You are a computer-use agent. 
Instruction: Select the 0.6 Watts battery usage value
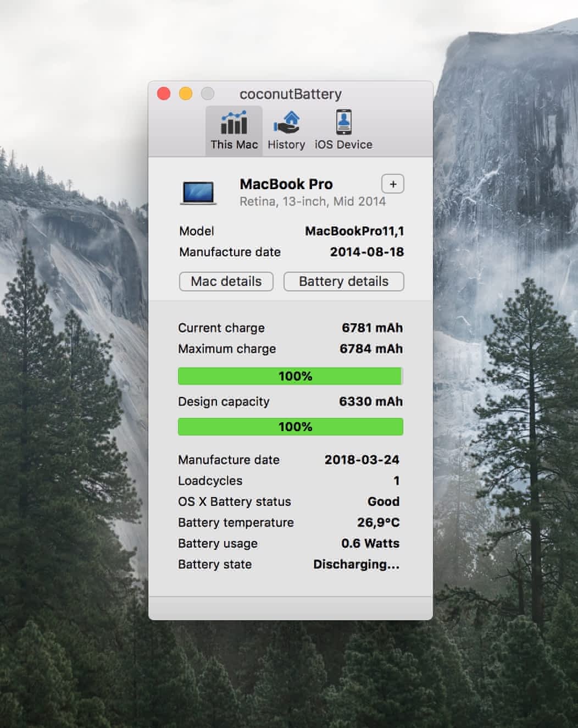pos(370,543)
